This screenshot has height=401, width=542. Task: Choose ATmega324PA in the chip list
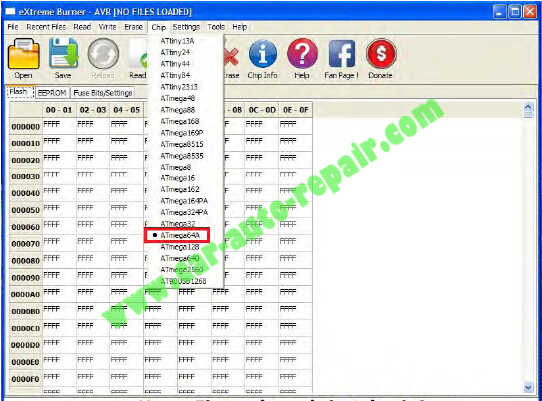pos(184,212)
